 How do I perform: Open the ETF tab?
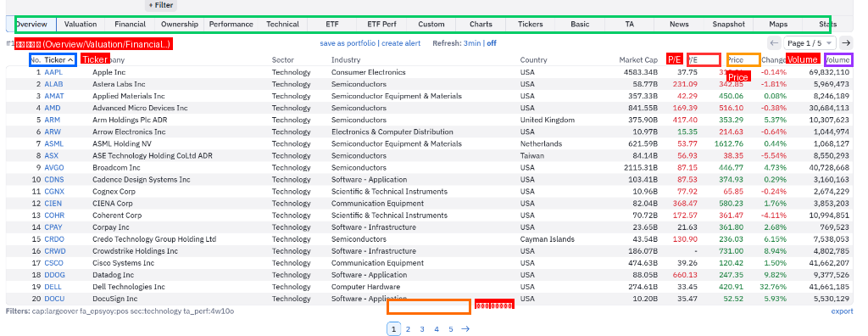332,25
